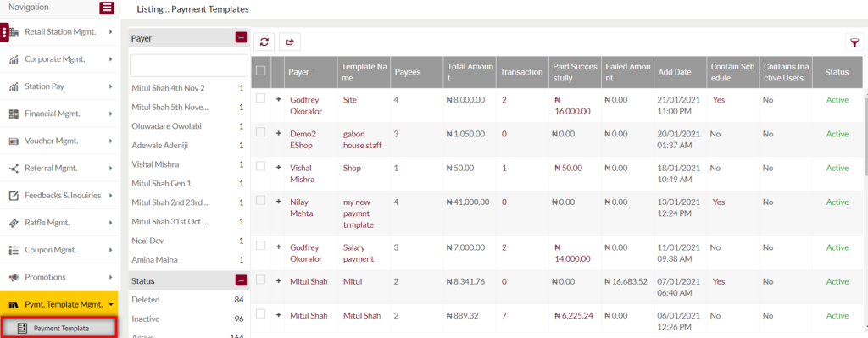Toggle the Navigation hamburger menu icon
Screen dimensions: 868x338
click(107, 8)
